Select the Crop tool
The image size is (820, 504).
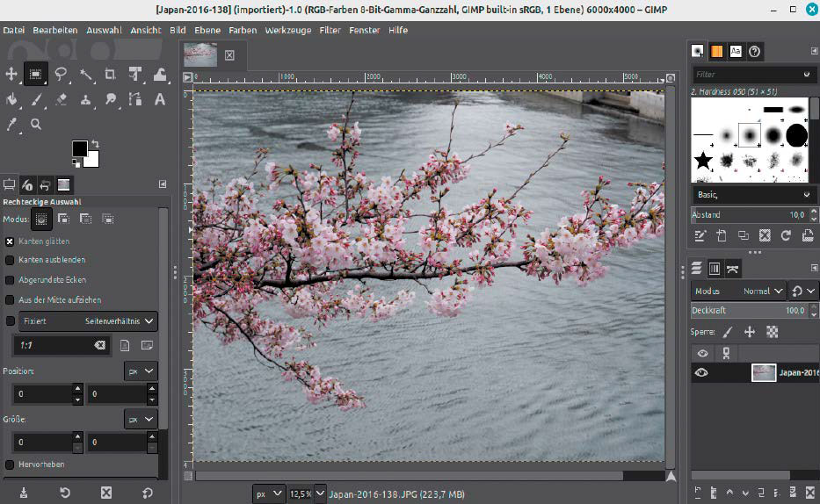click(110, 74)
